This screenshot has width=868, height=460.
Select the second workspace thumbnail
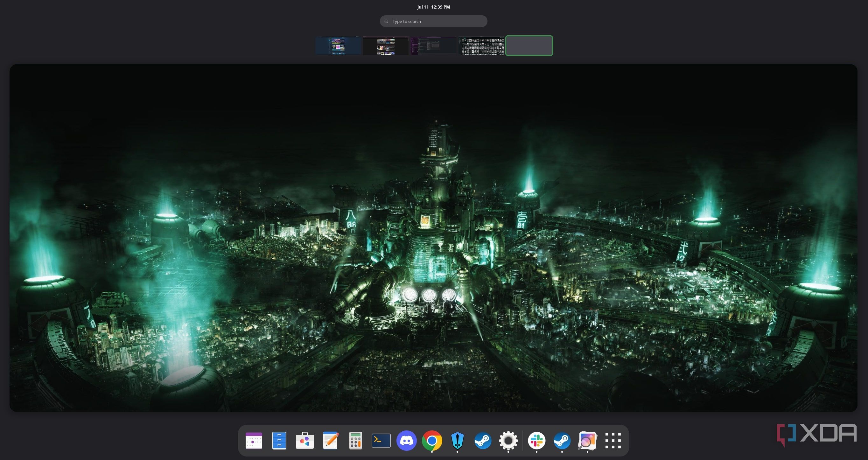pyautogui.click(x=386, y=45)
